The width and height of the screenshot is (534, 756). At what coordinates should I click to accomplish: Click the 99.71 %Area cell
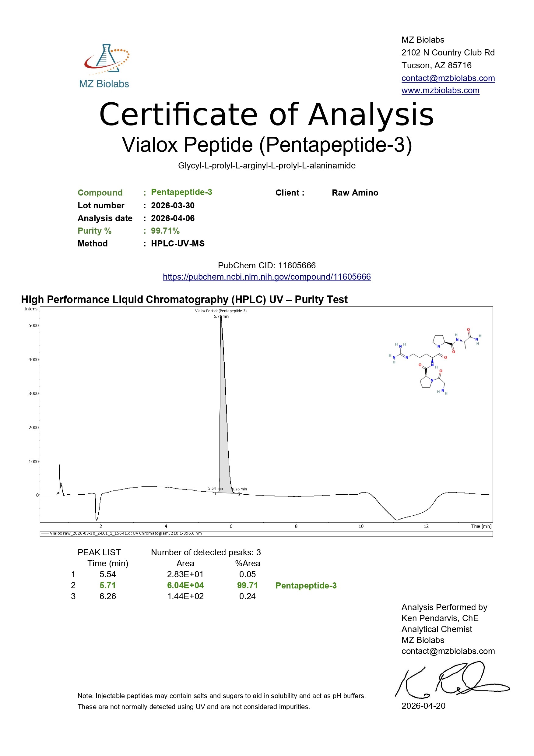248,585
